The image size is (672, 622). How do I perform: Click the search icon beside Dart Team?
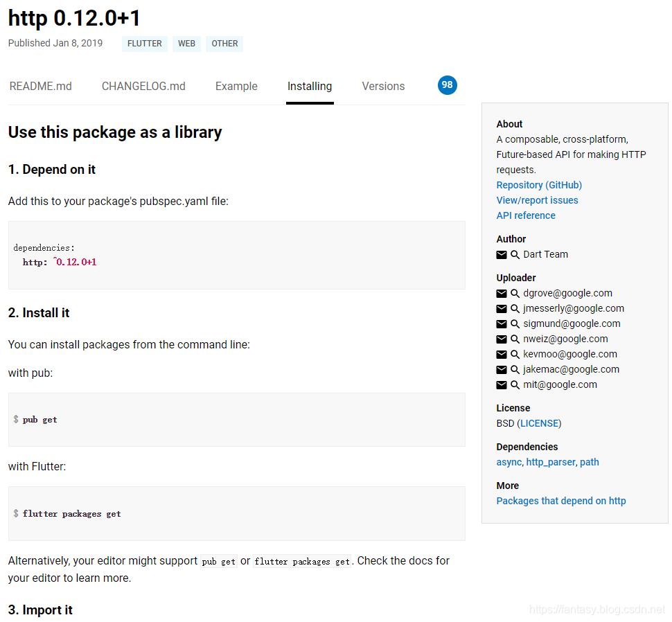515,255
